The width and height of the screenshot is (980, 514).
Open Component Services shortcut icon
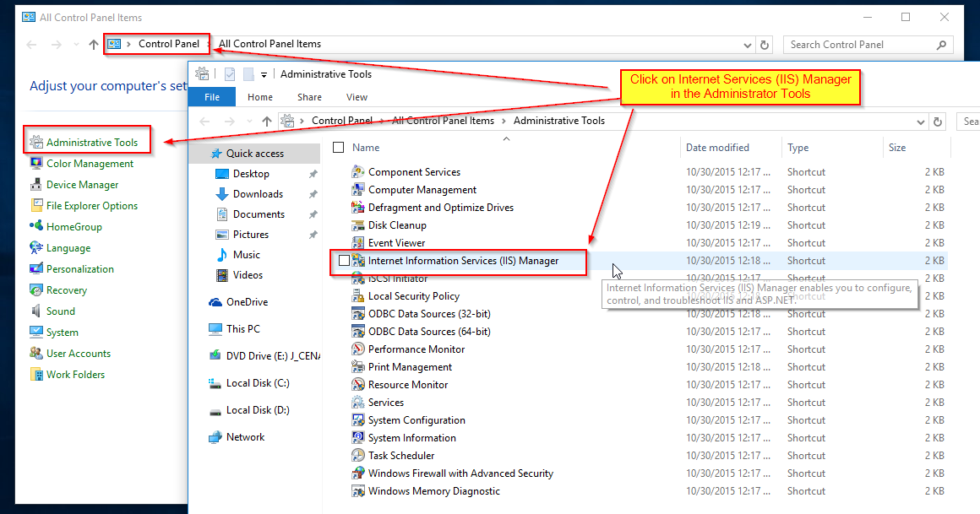(357, 171)
